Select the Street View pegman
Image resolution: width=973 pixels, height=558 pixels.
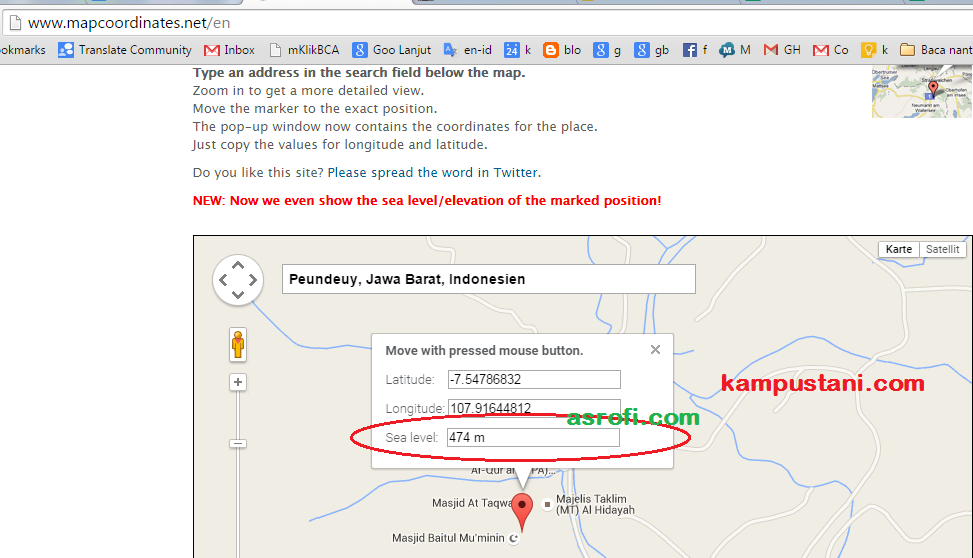point(238,344)
